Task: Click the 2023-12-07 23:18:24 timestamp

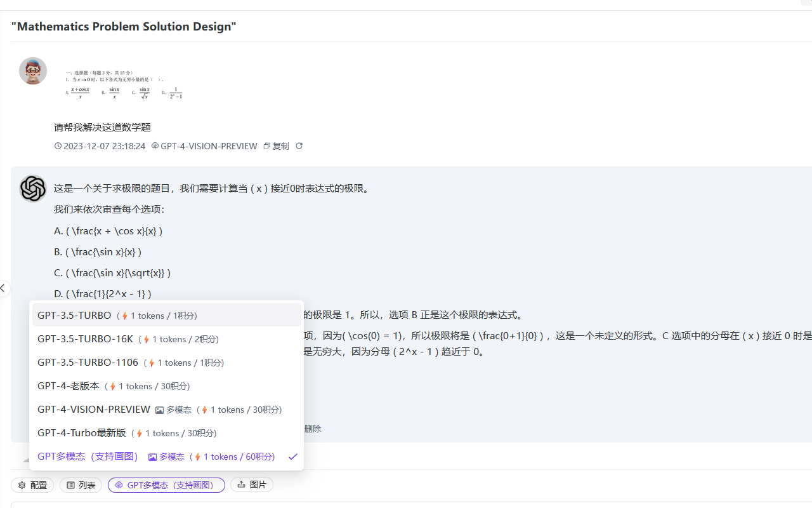Action: [100, 146]
